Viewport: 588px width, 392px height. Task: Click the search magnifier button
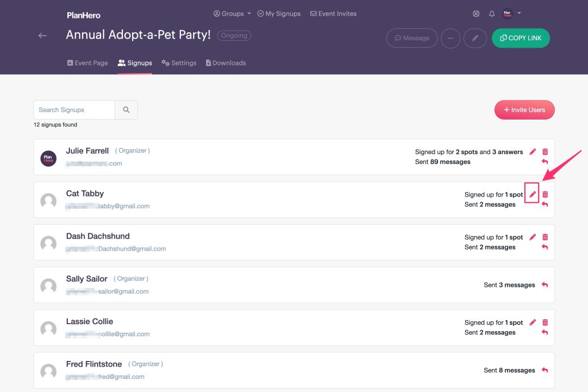pyautogui.click(x=126, y=110)
